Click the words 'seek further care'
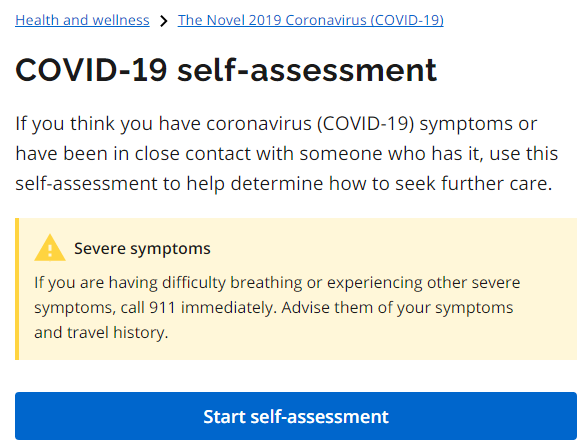 click(474, 184)
